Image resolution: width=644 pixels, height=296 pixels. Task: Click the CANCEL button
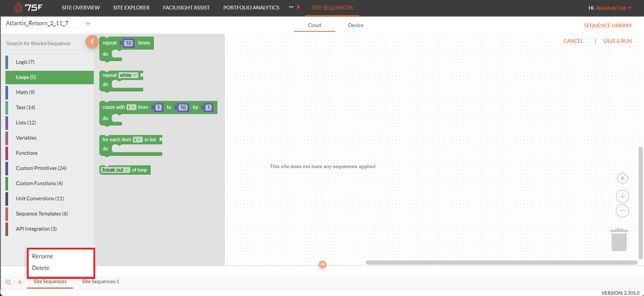click(573, 41)
